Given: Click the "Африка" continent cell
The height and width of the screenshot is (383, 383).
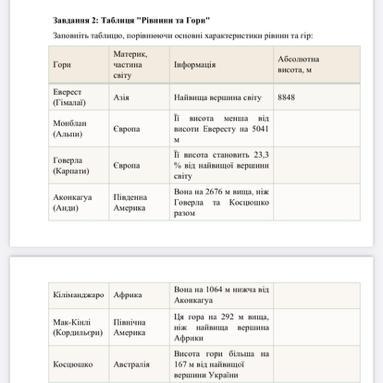Looking at the screenshot, I should (139, 295).
